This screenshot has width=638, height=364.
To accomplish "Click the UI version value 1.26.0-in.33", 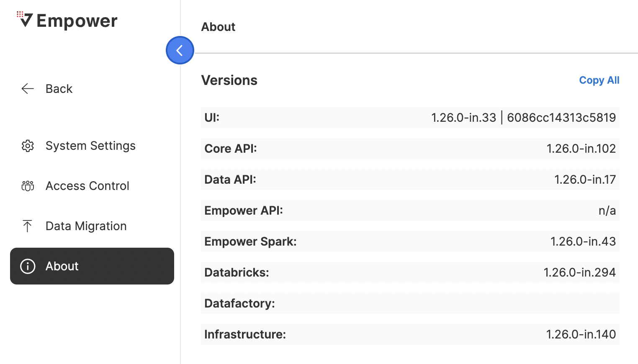I will 464,118.
